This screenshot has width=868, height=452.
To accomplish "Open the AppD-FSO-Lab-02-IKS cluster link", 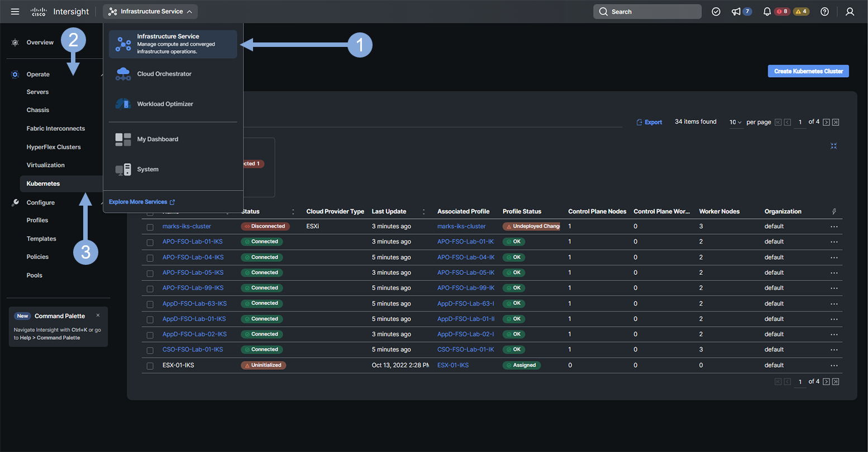I will pos(194,334).
